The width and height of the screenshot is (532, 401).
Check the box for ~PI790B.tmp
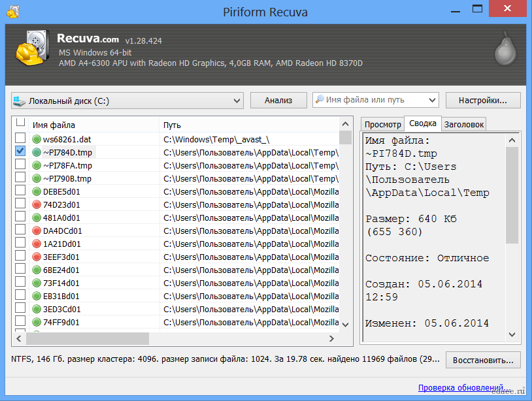tap(20, 177)
